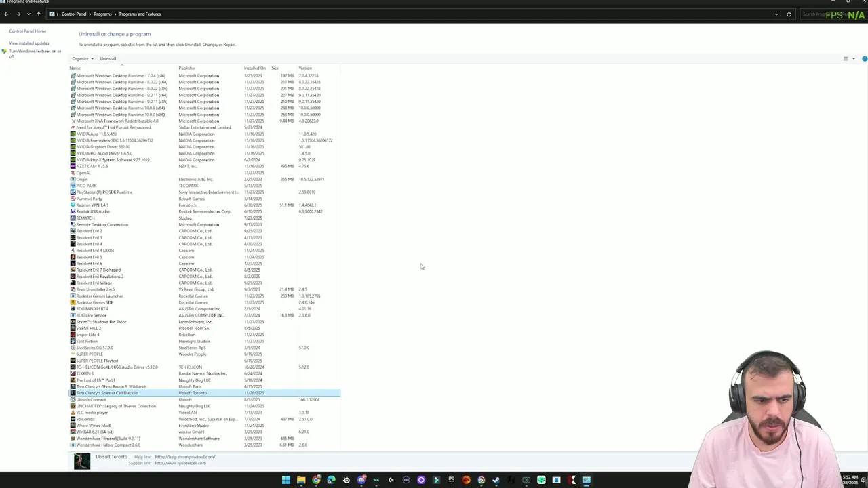Open Turn Windows features on or off
This screenshot has height=488, width=868.
tap(35, 54)
